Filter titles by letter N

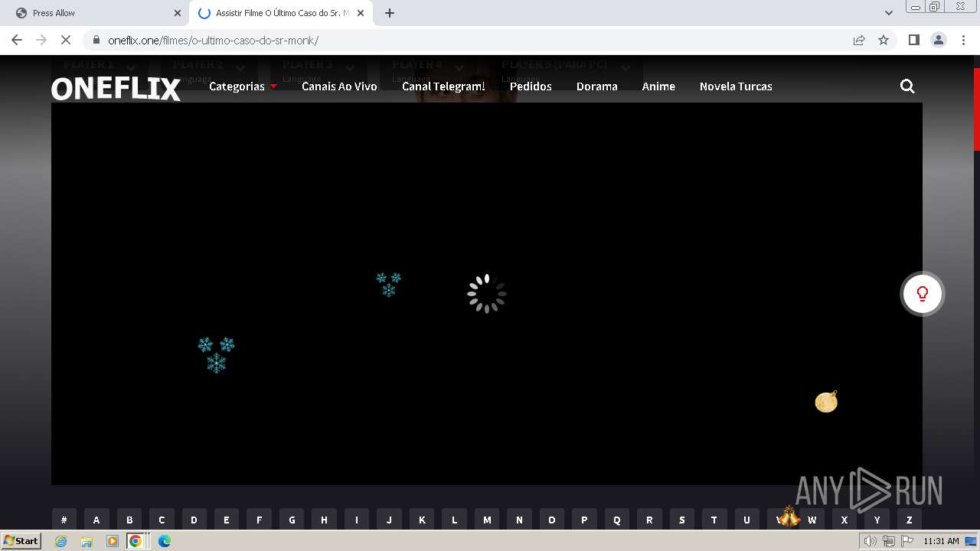519,520
